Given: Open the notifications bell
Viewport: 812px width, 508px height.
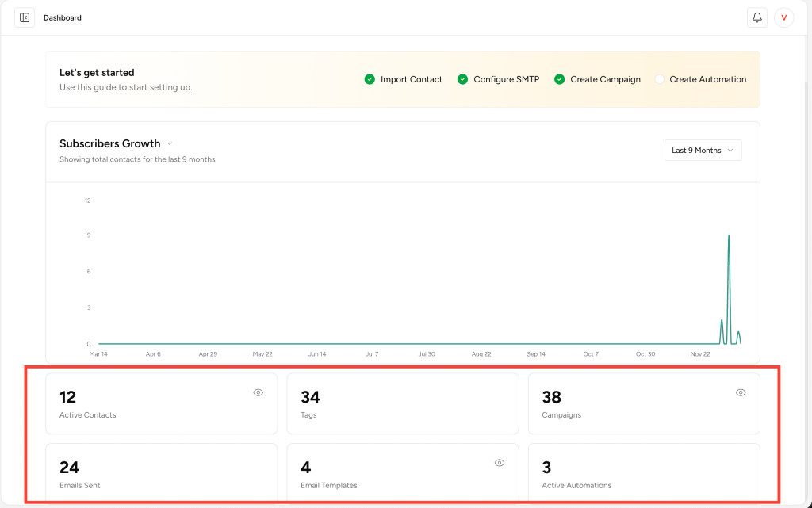Looking at the screenshot, I should tap(756, 17).
